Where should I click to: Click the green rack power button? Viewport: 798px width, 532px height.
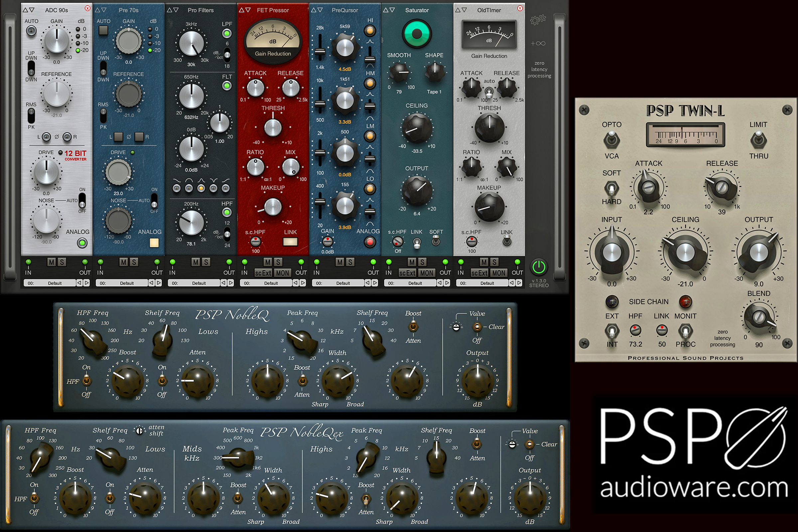click(539, 267)
